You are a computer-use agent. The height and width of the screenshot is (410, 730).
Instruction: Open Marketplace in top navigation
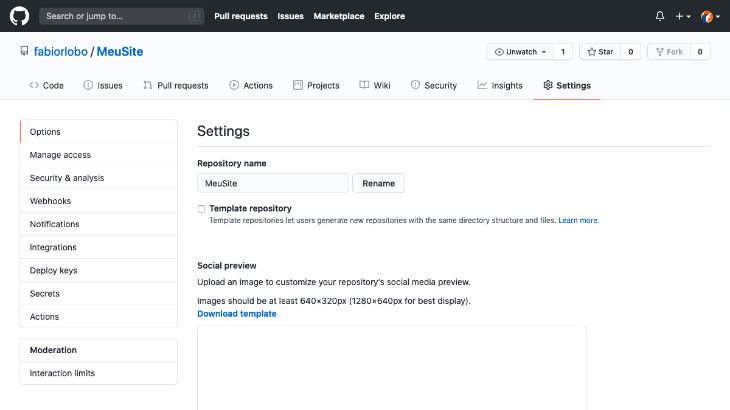(339, 16)
